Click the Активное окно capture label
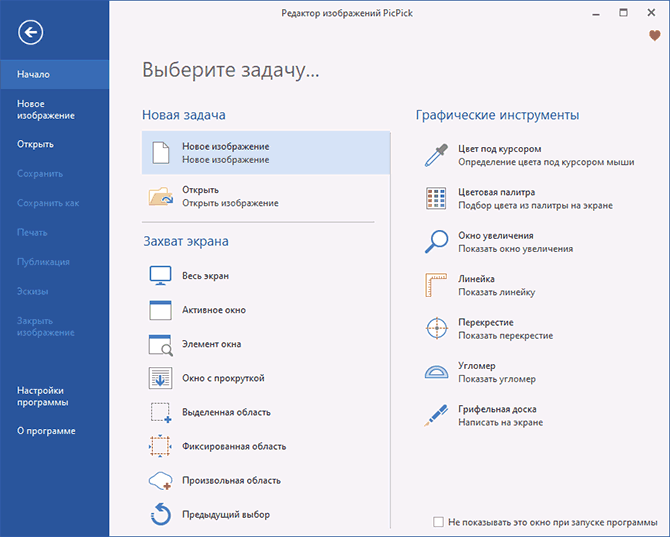This screenshot has height=537, width=670. tap(214, 310)
